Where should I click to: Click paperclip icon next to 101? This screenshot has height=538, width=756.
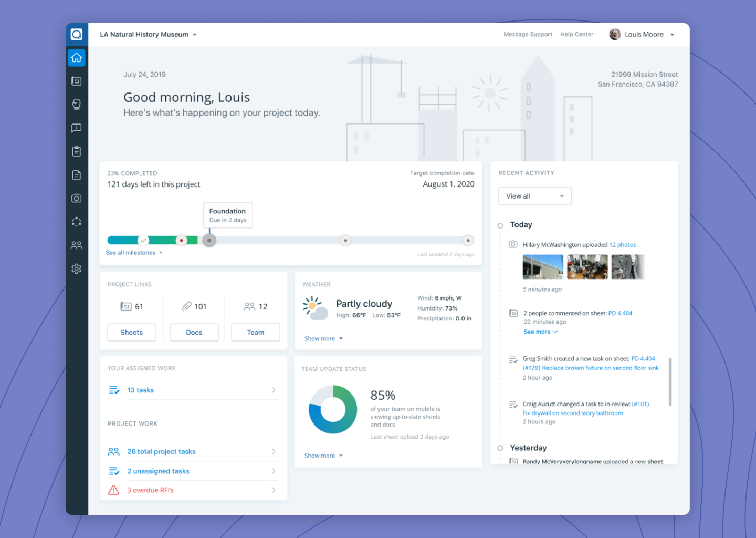pos(186,306)
